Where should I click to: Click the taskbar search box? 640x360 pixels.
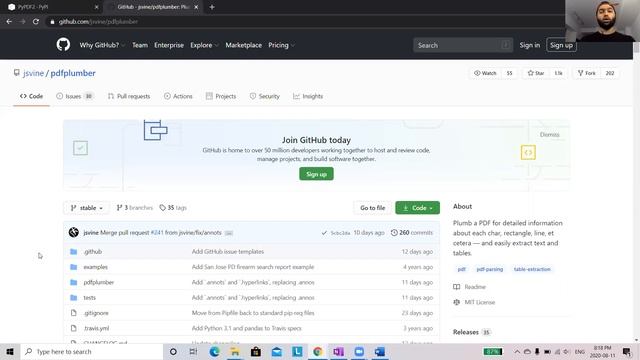[92, 351]
